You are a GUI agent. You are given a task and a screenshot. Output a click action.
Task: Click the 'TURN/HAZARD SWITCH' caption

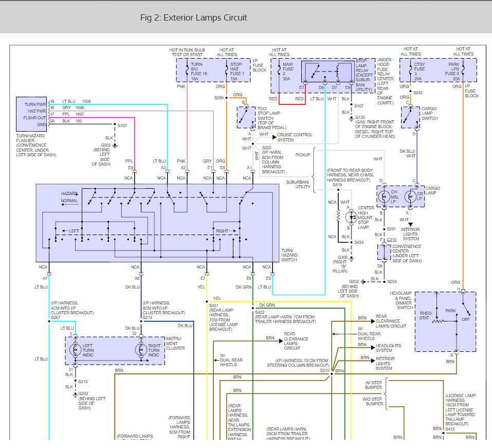(289, 255)
